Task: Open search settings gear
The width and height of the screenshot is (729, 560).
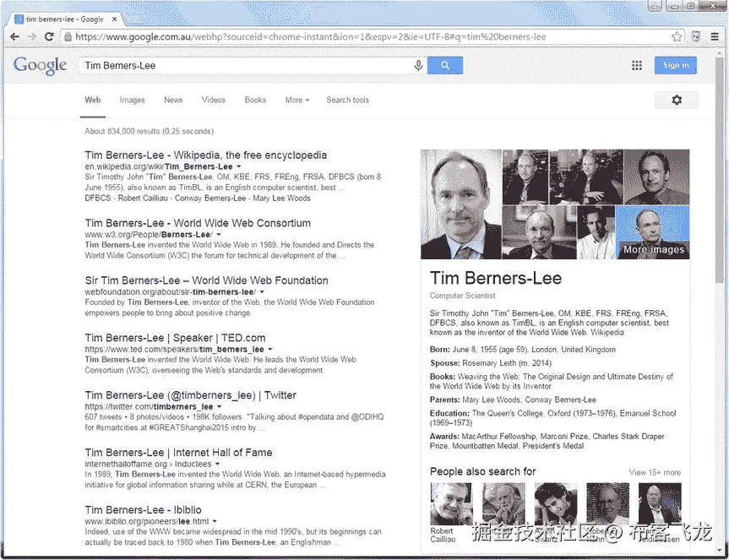Action: (x=677, y=100)
